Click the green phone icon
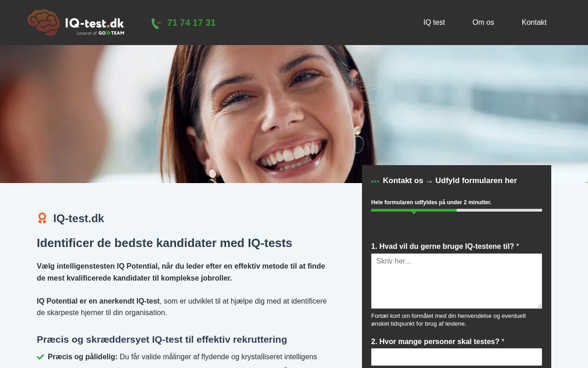 157,23
